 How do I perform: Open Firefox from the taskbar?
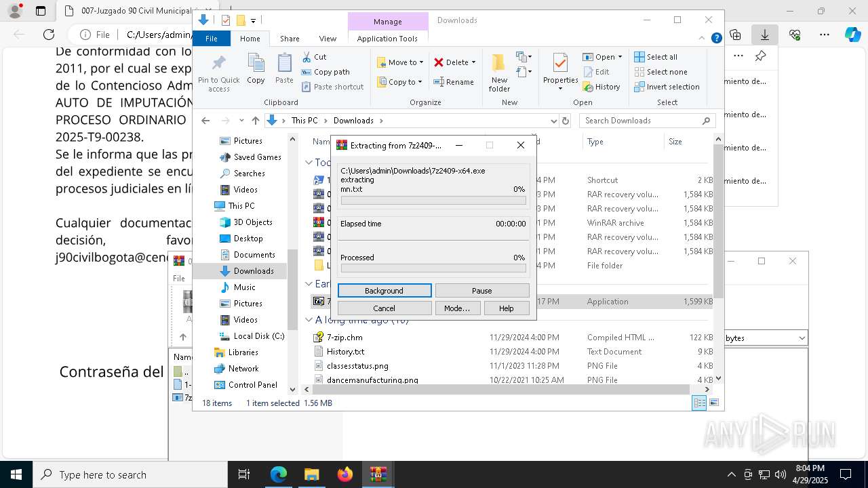pyautogui.click(x=345, y=474)
